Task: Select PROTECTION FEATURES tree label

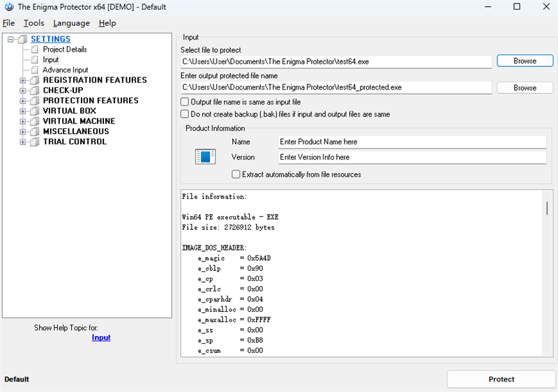Action: point(91,100)
